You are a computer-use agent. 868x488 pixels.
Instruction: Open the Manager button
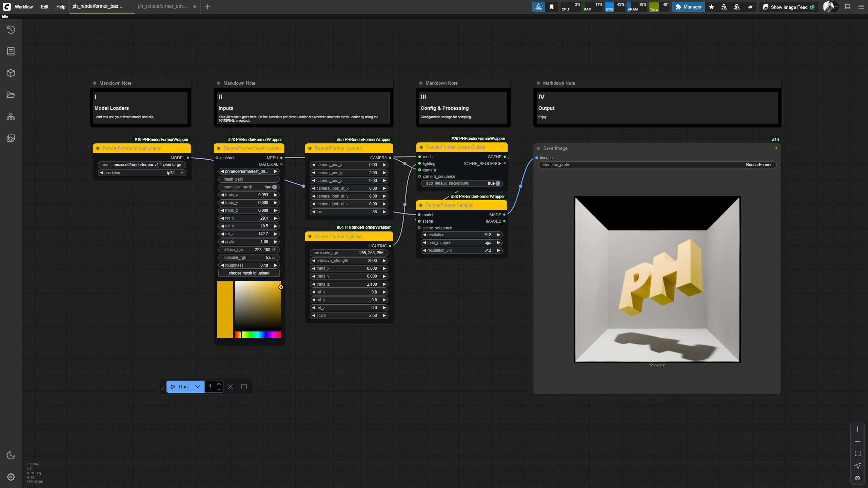tap(688, 7)
